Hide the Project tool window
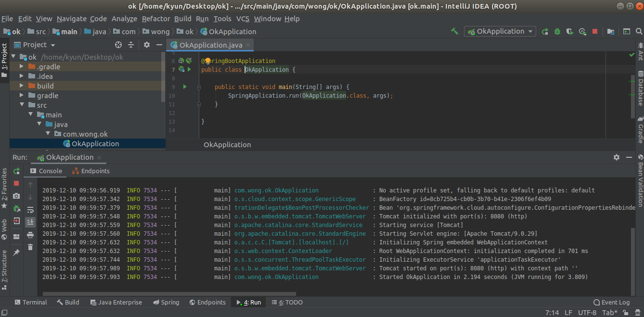The image size is (644, 317). pos(159,45)
